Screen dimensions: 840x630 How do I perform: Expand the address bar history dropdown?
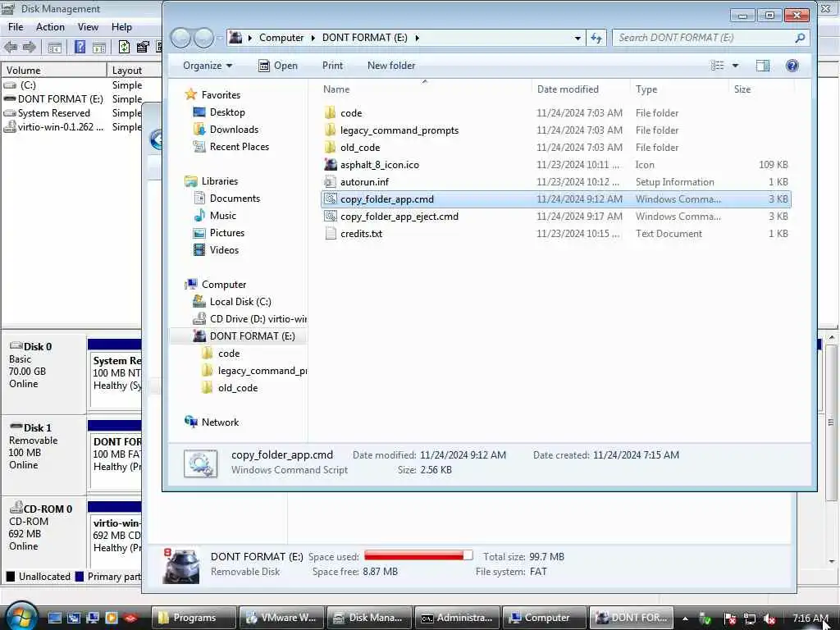577,38
